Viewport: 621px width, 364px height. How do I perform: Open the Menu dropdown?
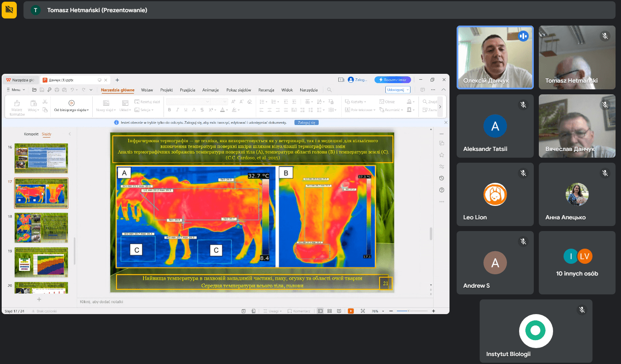(16, 90)
